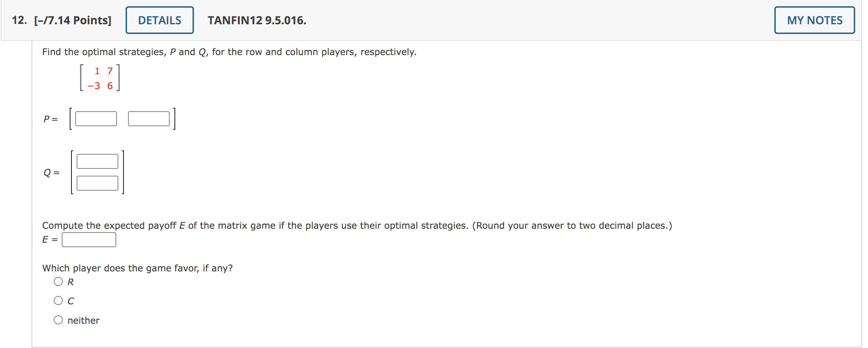Open the DETAILS panel for question 12
Viewport: 868px width, 348px height.
160,20
